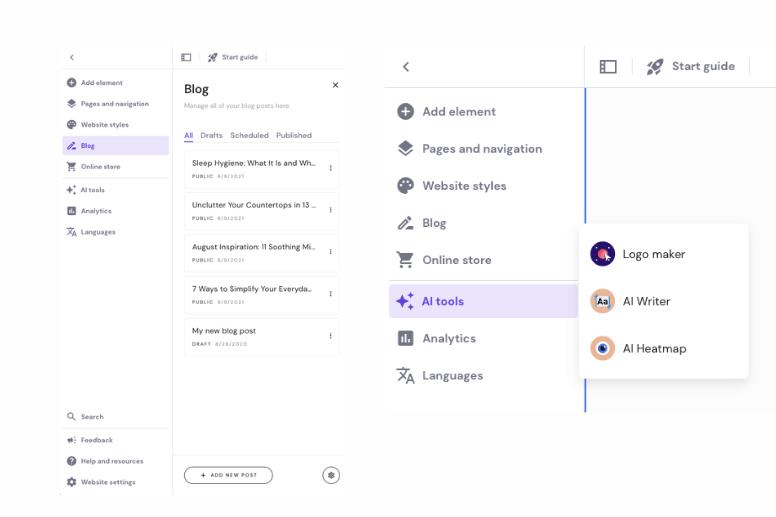
Task: Select highlighted AI tools in the enlarged sidebar
Action: click(x=483, y=301)
